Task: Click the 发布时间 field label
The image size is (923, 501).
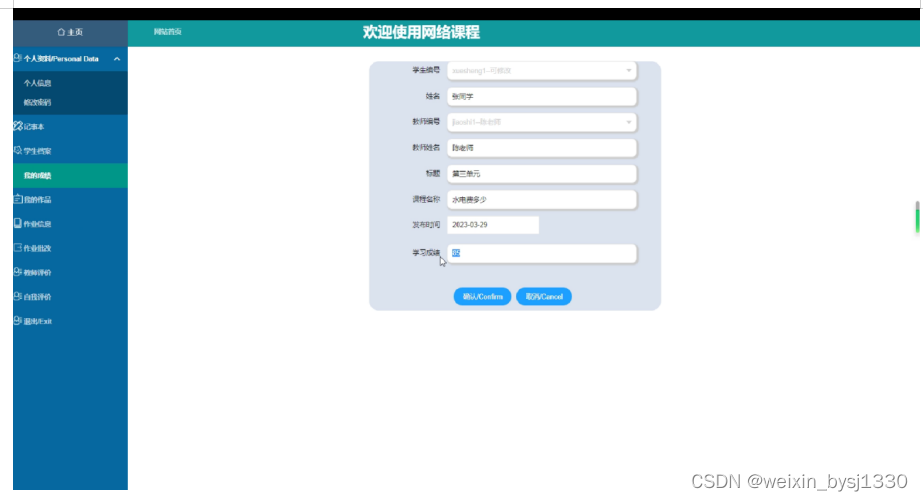Action: pyautogui.click(x=426, y=225)
